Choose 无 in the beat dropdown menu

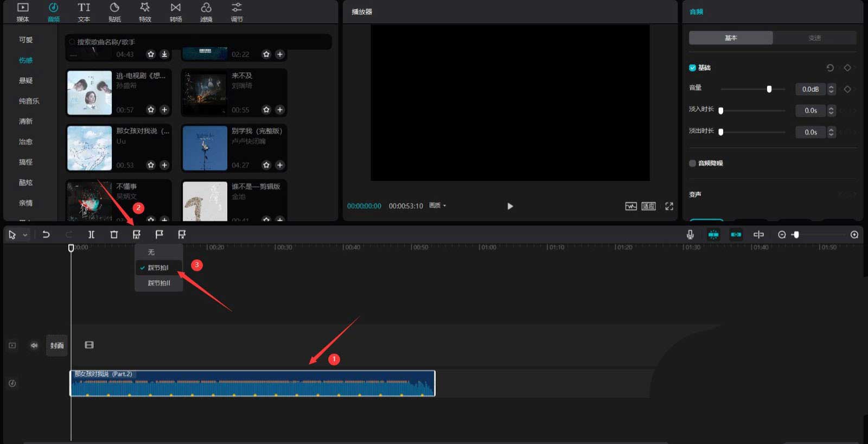(x=151, y=252)
